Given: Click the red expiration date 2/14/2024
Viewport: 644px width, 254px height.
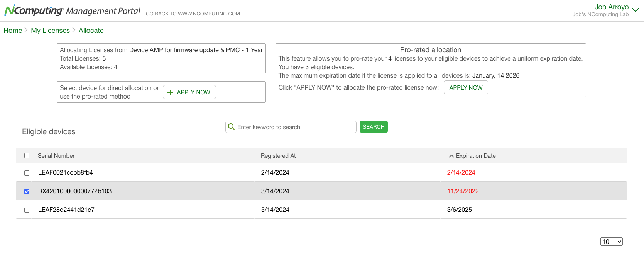Looking at the screenshot, I should [461, 173].
